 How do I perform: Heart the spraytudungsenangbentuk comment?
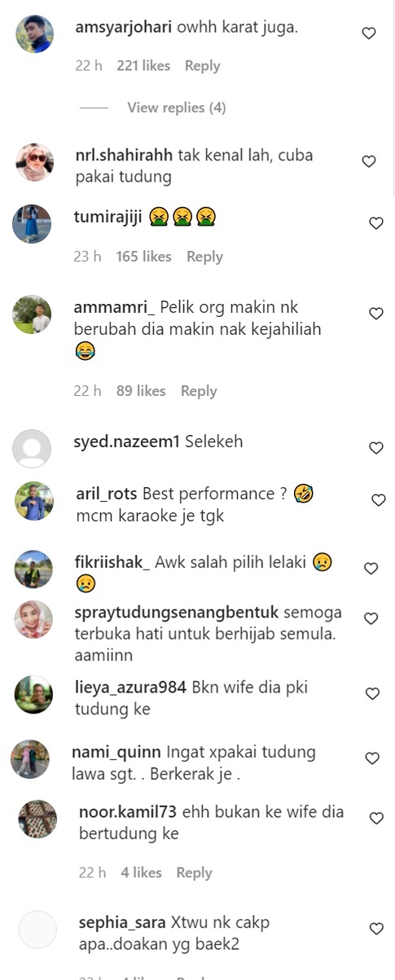click(371, 618)
